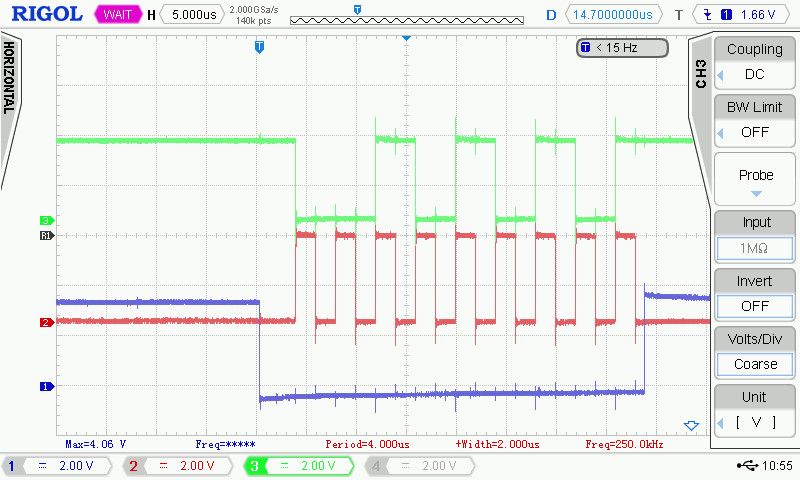Select the active channel 3 status box
Image resolution: width=800 pixels, height=480 pixels.
tap(299, 466)
